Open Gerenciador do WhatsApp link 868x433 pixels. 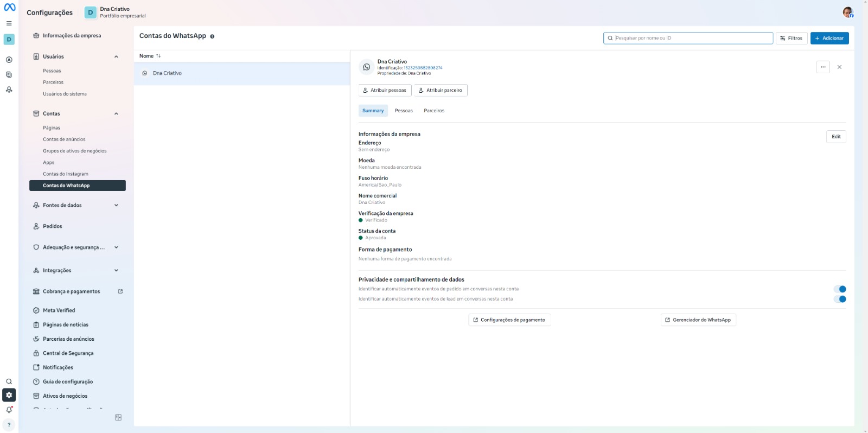(x=698, y=320)
